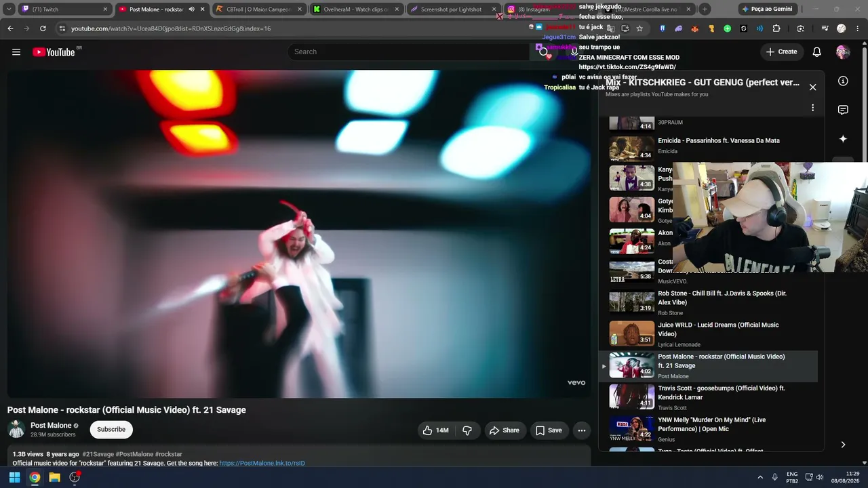Image resolution: width=868 pixels, height=488 pixels.
Task: Switch to the CBTroll browser tab
Action: (x=258, y=9)
